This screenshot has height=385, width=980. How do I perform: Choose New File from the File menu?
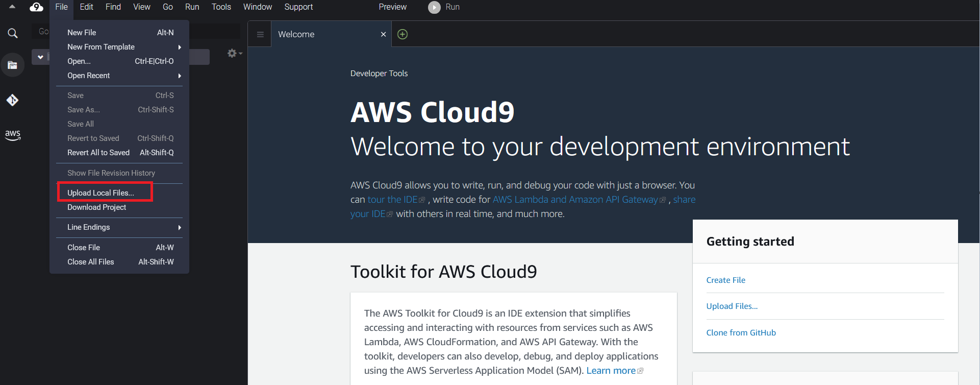tap(119, 32)
